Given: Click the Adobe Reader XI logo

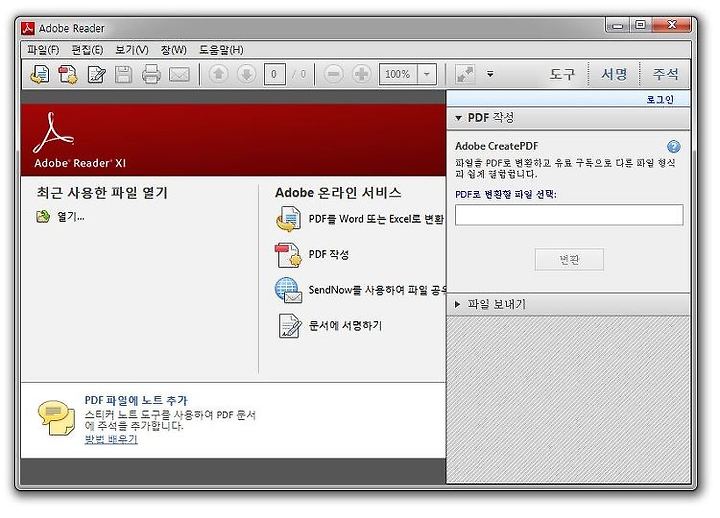Looking at the screenshot, I should [80, 141].
